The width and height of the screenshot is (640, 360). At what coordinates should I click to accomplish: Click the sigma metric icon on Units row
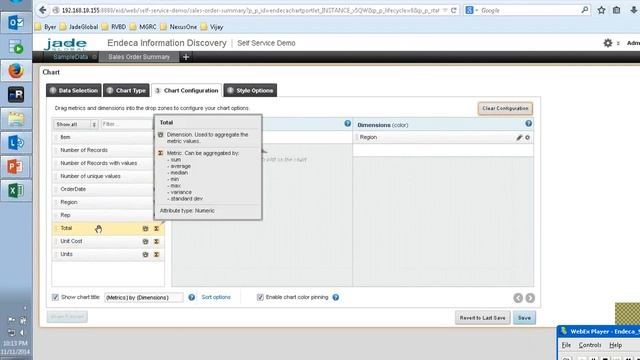point(156,255)
